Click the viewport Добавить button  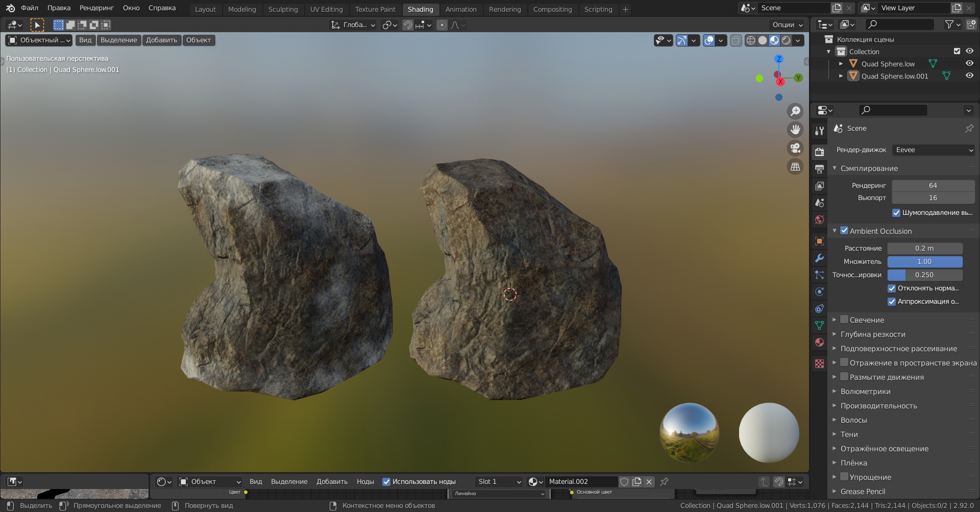point(161,40)
